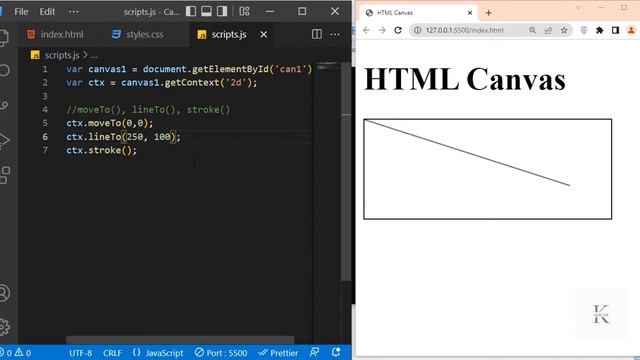Open the Extensions view
Viewport: 640px width, 360px height.
click(x=4, y=175)
